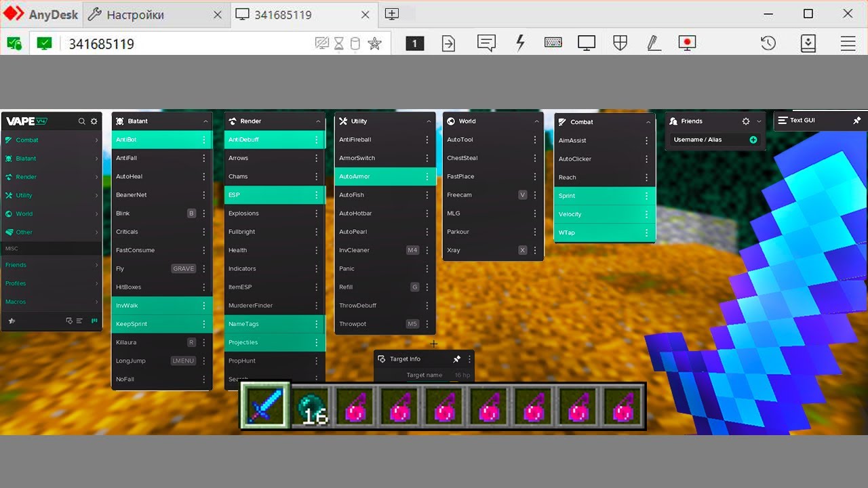Select the diamond sword hotbar slot
The width and height of the screenshot is (868, 488).
[x=266, y=405]
